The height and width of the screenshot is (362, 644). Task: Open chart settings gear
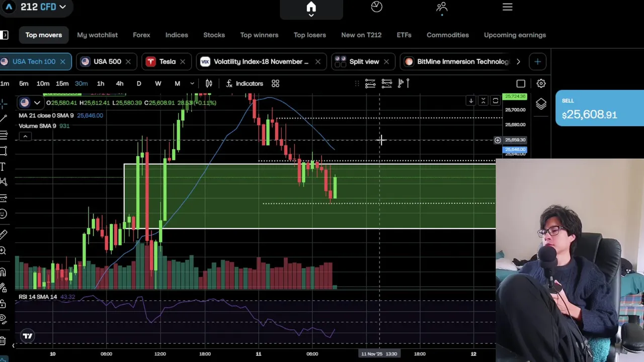point(541,83)
